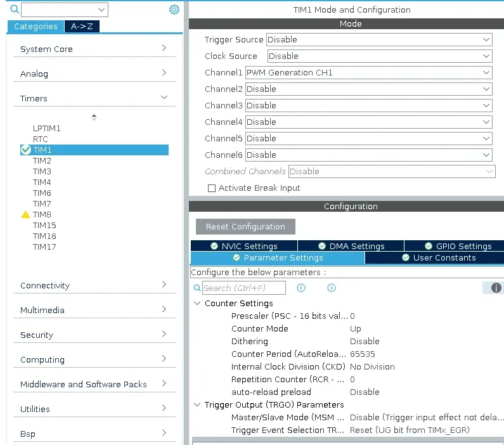Click the sort arrows above LPTIM1
The height and width of the screenshot is (445, 504).
[x=94, y=117]
